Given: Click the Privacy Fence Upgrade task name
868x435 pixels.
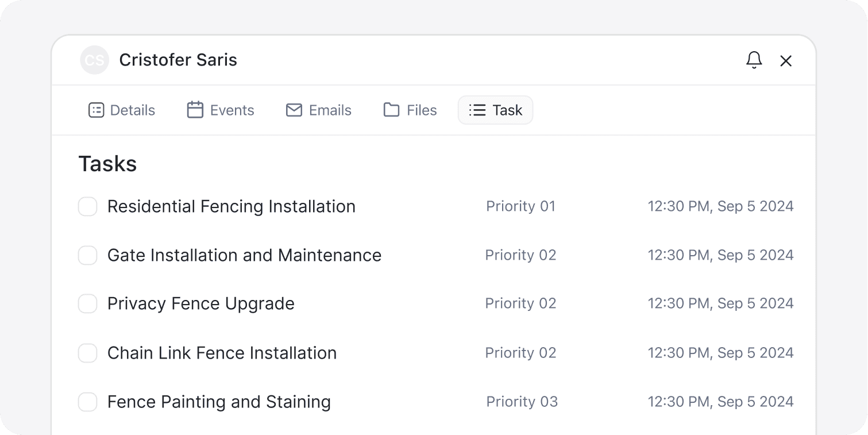Looking at the screenshot, I should coord(200,304).
